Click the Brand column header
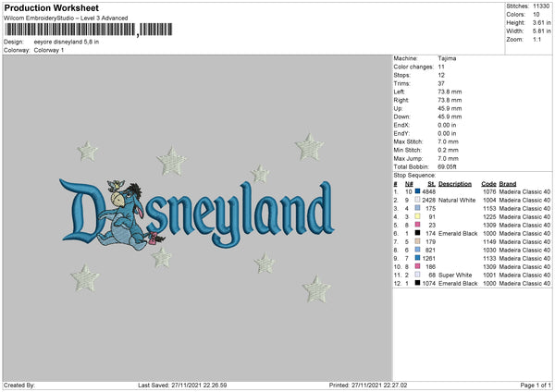Screen dimensions: 555x392 508,184
